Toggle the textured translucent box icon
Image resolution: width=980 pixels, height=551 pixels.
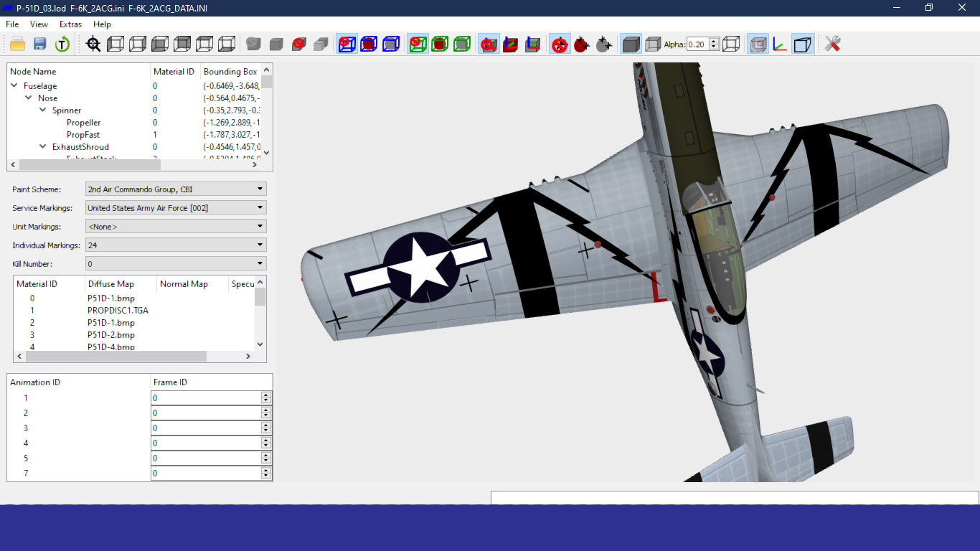[757, 44]
